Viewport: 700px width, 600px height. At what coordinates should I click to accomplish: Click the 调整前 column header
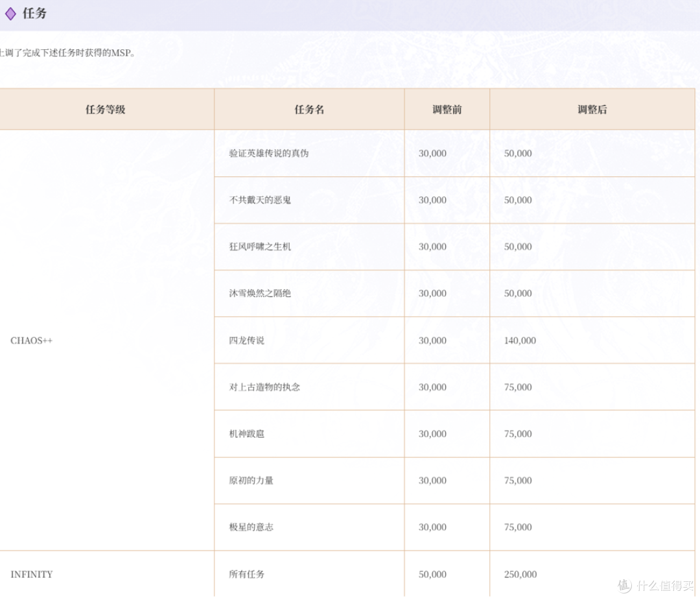pyautogui.click(x=447, y=110)
